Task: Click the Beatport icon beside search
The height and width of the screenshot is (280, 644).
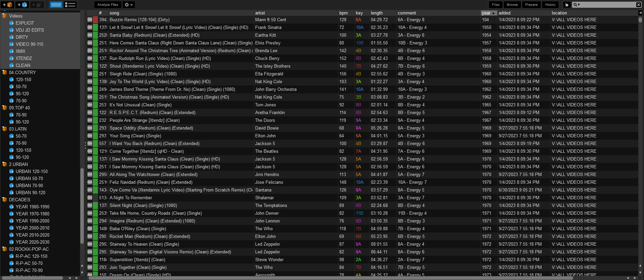Action: (x=567, y=5)
